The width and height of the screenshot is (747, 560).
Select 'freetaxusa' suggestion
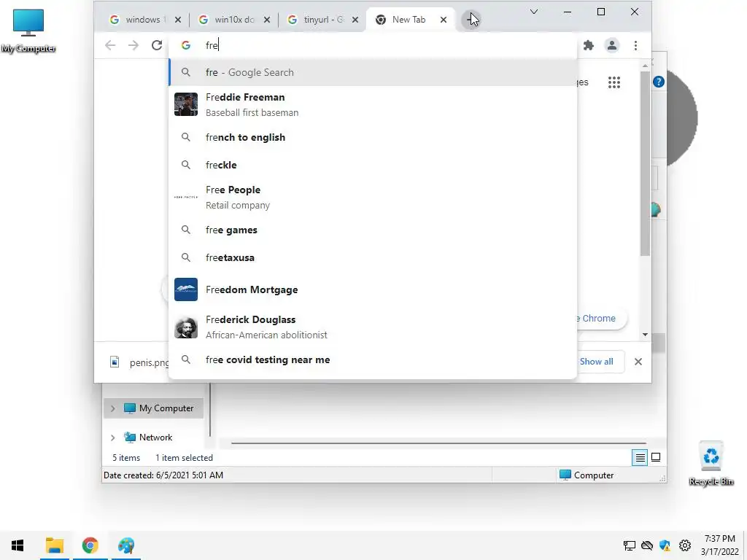point(373,257)
